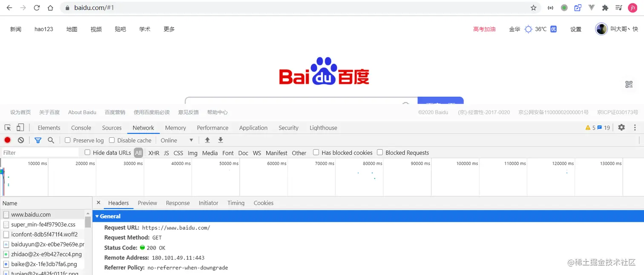Image resolution: width=644 pixels, height=275 pixels.
Task: Open the 新闻 link
Action: click(x=16, y=29)
